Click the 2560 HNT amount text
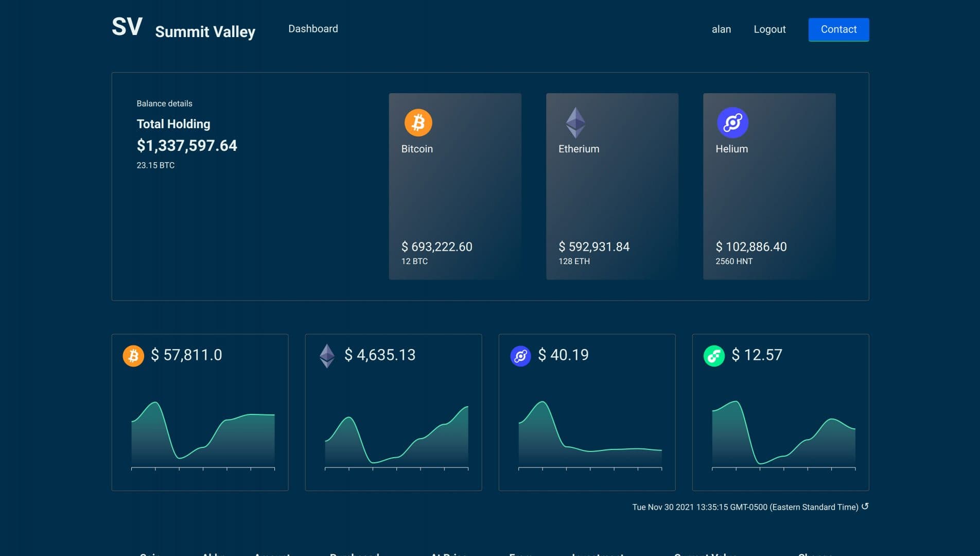The image size is (980, 556). (x=734, y=261)
